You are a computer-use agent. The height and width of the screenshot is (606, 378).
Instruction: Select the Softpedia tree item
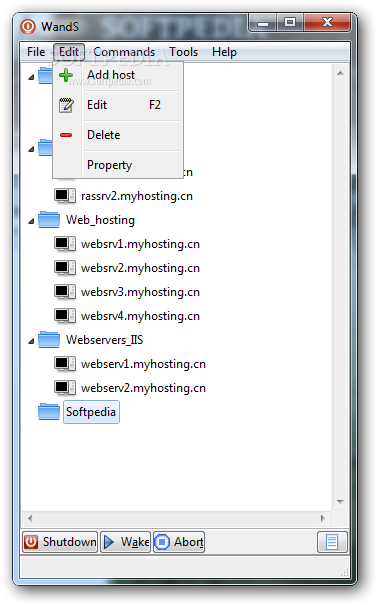pos(91,412)
